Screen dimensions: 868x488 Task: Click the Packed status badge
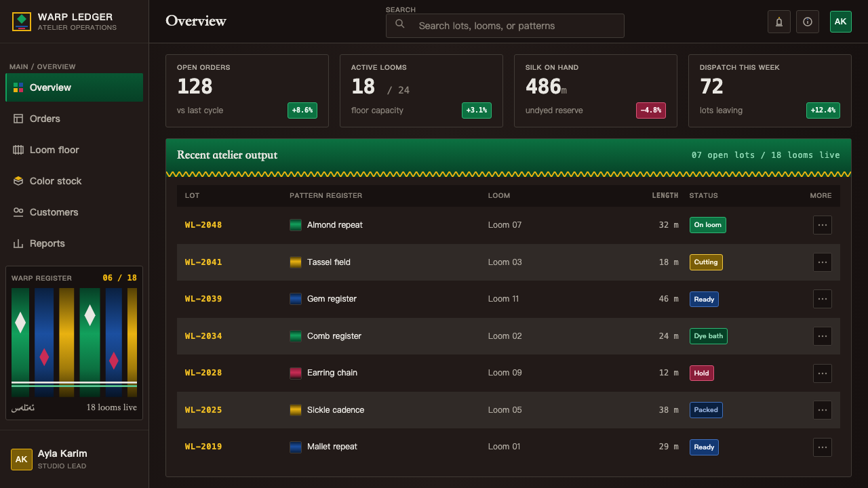[x=706, y=410]
